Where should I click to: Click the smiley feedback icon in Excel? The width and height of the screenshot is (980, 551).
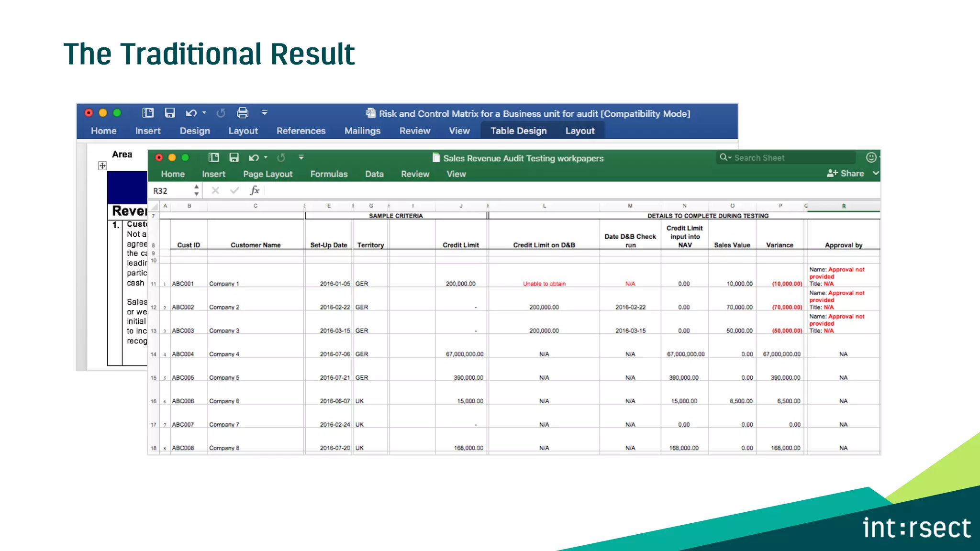click(x=871, y=157)
